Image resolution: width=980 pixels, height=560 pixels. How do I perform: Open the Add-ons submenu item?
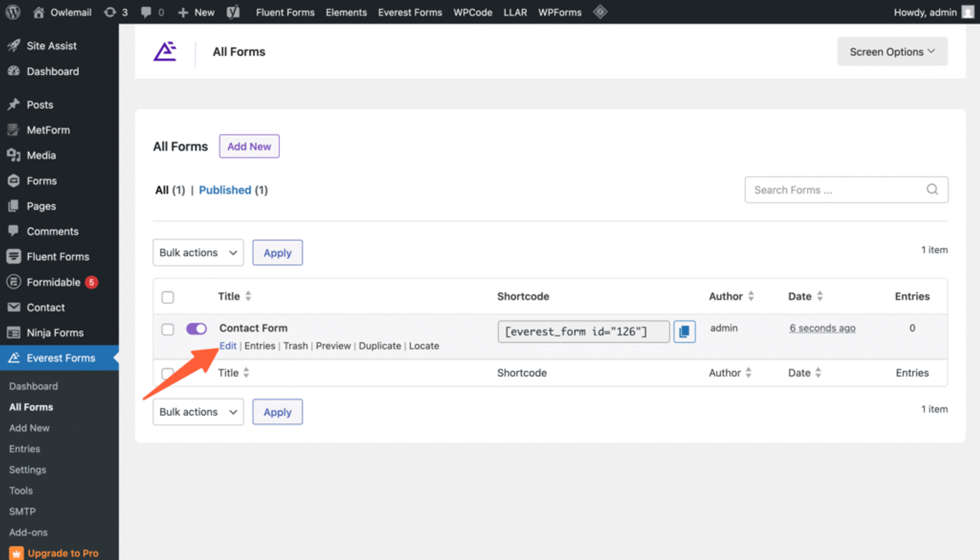(x=28, y=532)
